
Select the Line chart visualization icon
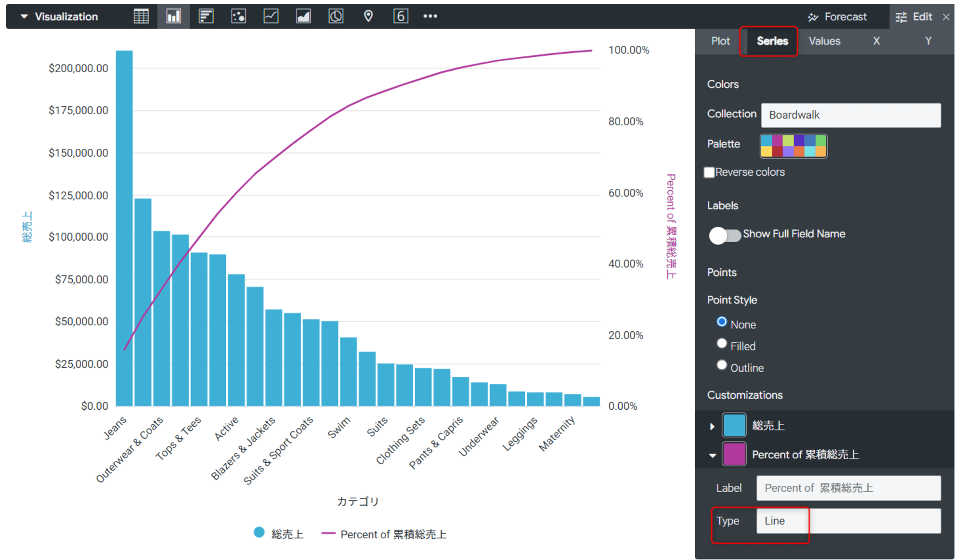click(x=271, y=16)
